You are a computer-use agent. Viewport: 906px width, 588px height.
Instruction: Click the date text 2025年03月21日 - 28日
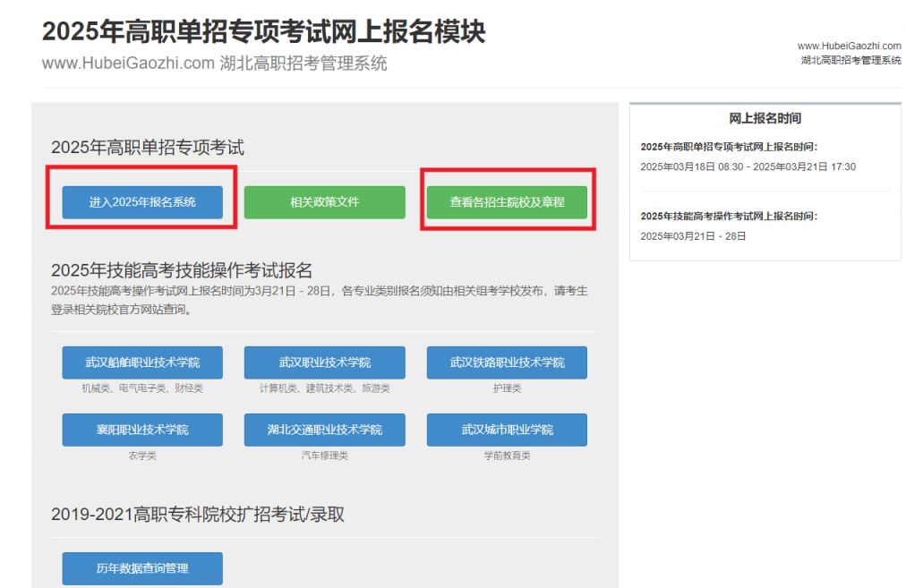[693, 236]
